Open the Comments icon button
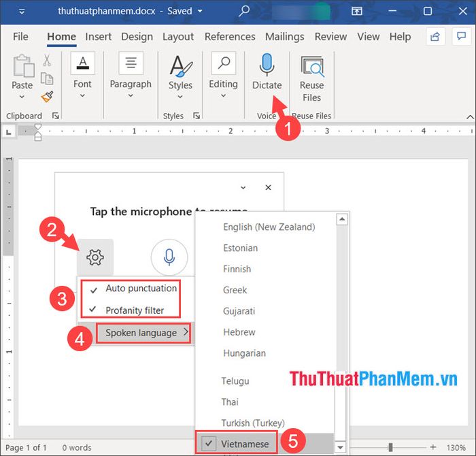The width and height of the screenshot is (476, 456). point(462,37)
